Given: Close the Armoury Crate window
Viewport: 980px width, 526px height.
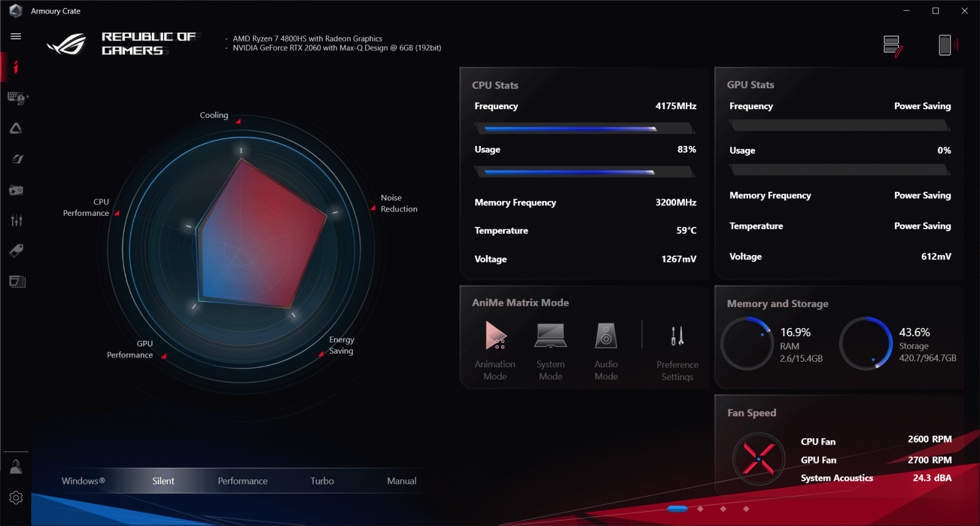Looking at the screenshot, I should [x=965, y=11].
